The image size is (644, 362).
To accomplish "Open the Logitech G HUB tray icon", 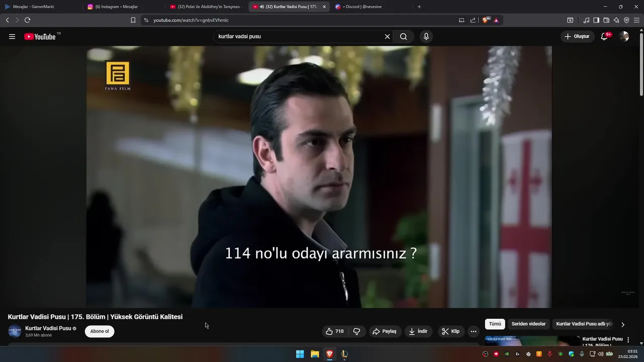I will [x=517, y=354].
